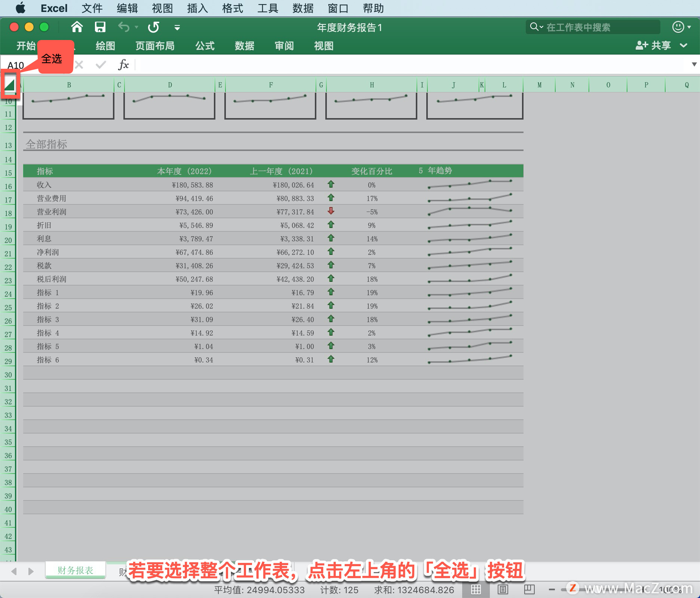Click the 求和 sum status value
The height and width of the screenshot is (598, 700).
414,590
